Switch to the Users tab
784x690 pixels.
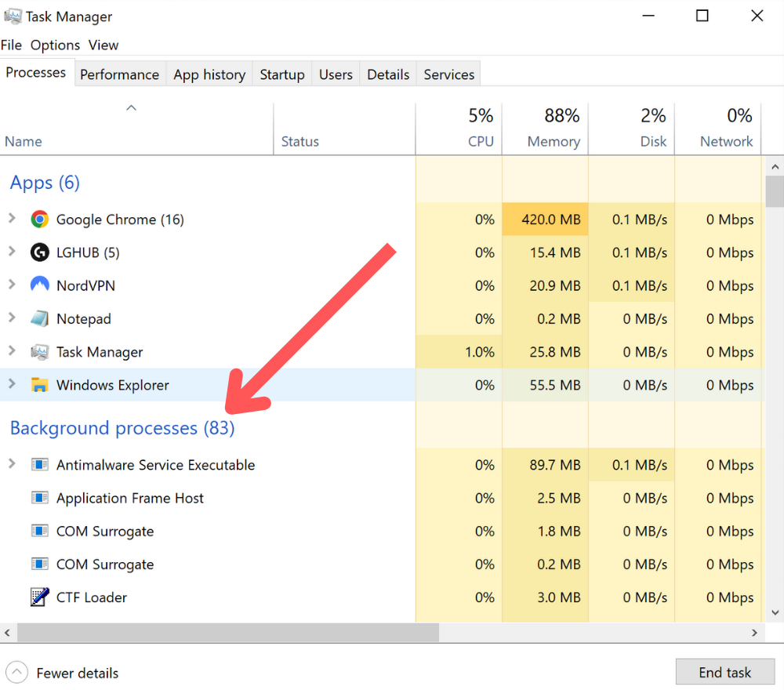tap(336, 74)
